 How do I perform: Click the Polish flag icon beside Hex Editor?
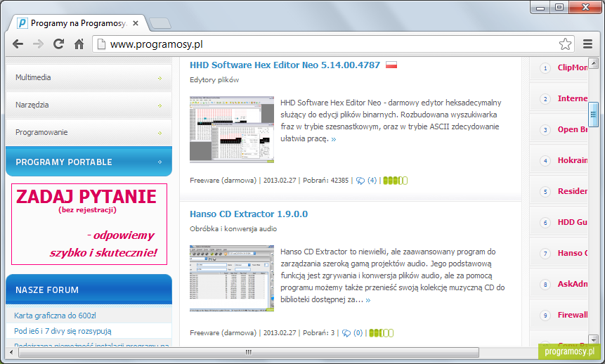391,65
